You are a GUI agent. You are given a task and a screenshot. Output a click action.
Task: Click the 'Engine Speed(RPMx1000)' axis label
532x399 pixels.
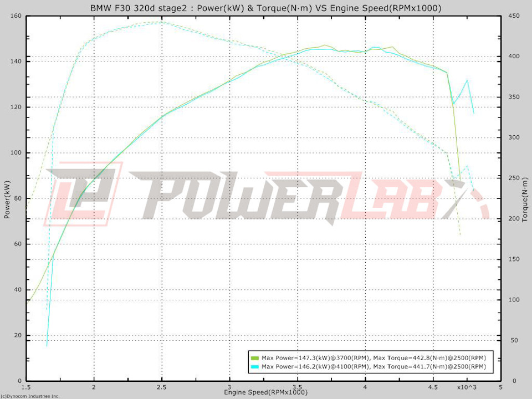[x=265, y=392]
